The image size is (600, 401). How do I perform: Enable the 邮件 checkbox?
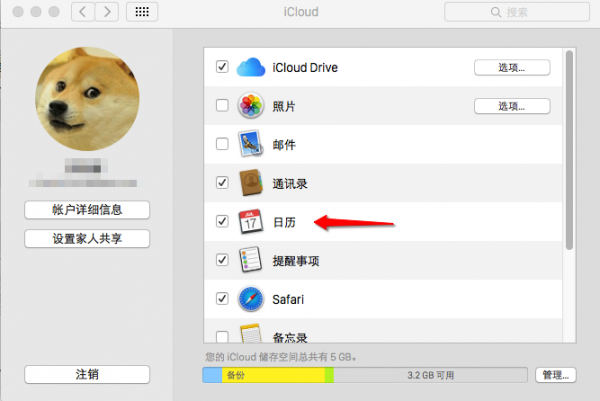[222, 144]
